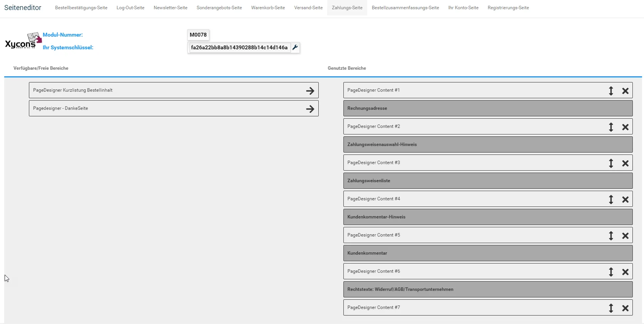Click reorder arrow of PageDesigner Content #4
The image size is (644, 324).
tap(611, 200)
